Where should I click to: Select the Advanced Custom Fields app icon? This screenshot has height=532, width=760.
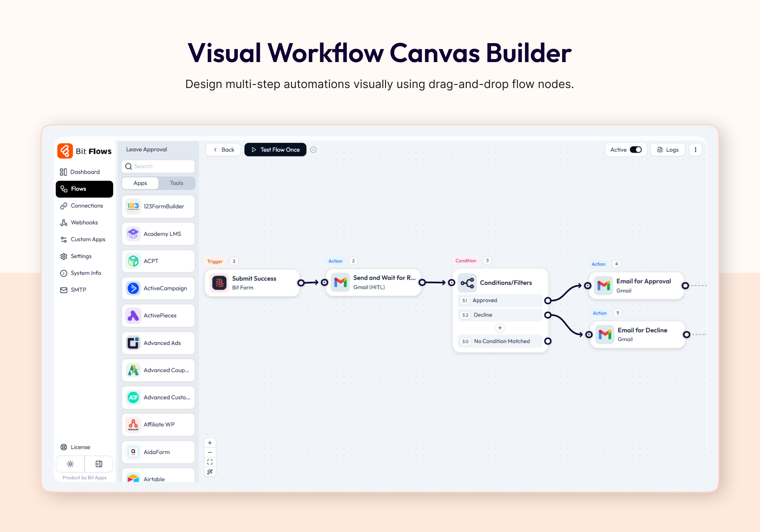pyautogui.click(x=133, y=397)
